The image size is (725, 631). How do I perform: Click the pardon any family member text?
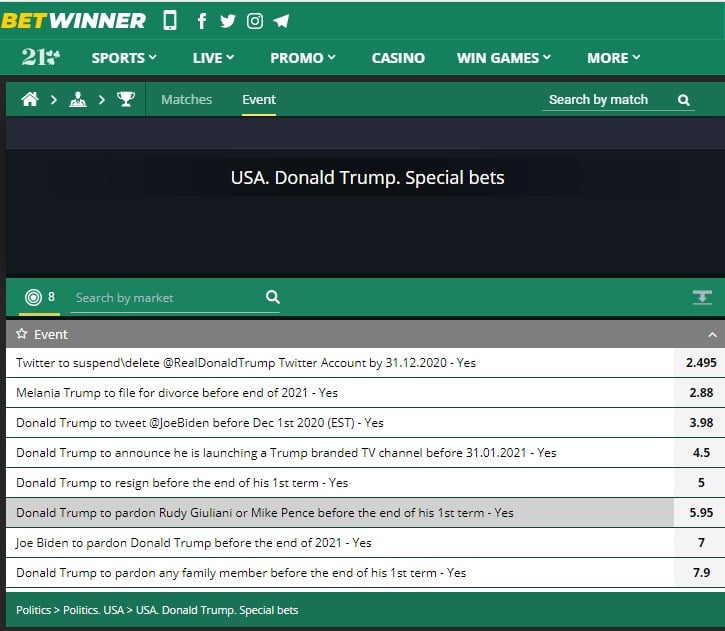pos(241,573)
